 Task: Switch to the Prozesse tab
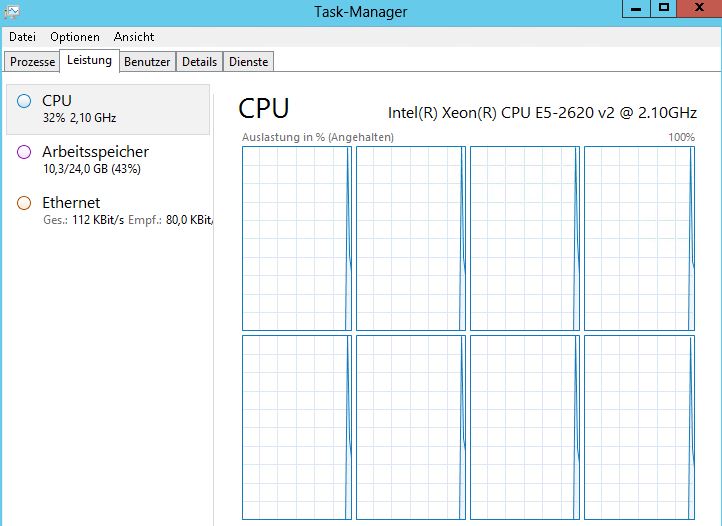(32, 62)
